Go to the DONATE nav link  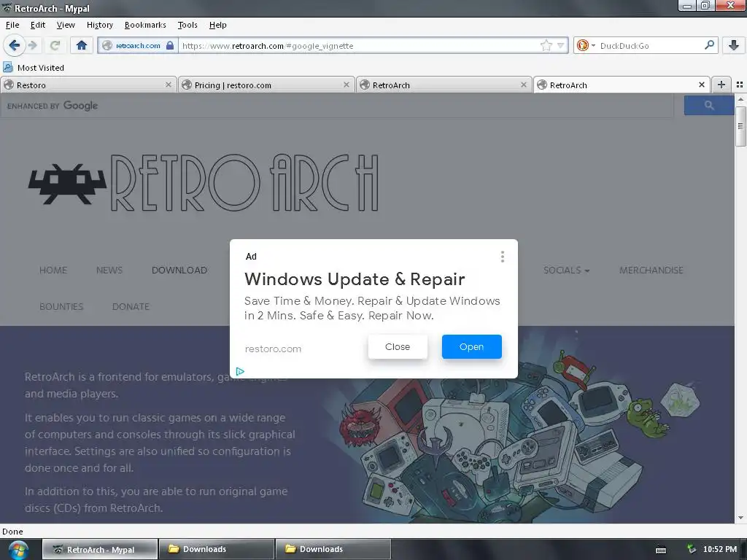[131, 306]
